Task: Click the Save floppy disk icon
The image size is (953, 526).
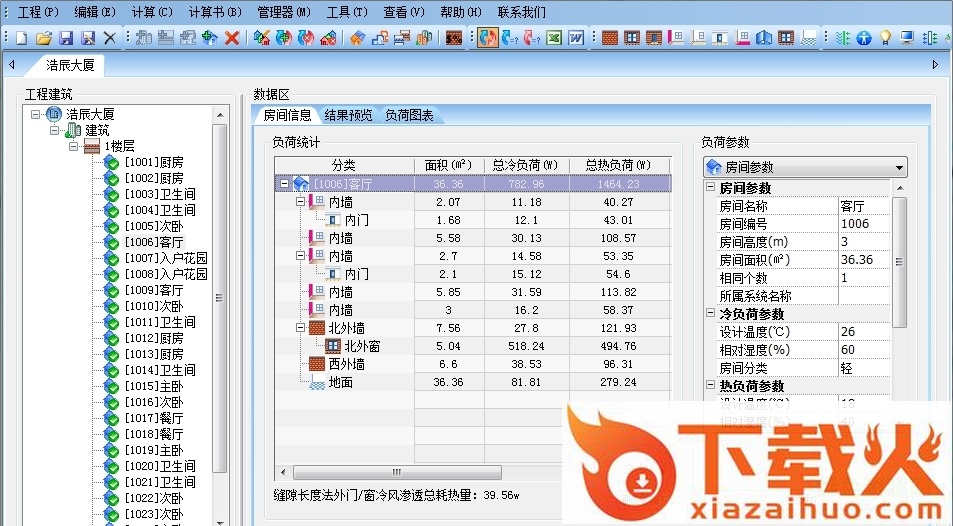Action: [65, 38]
